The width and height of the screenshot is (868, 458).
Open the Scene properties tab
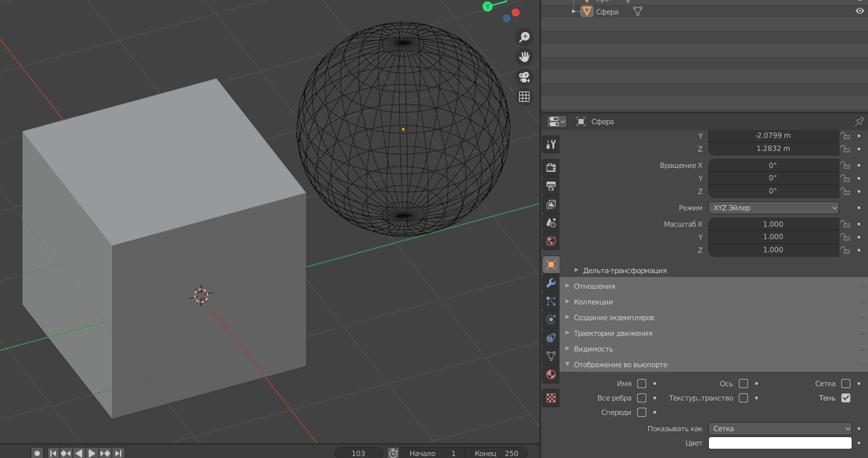point(551,223)
